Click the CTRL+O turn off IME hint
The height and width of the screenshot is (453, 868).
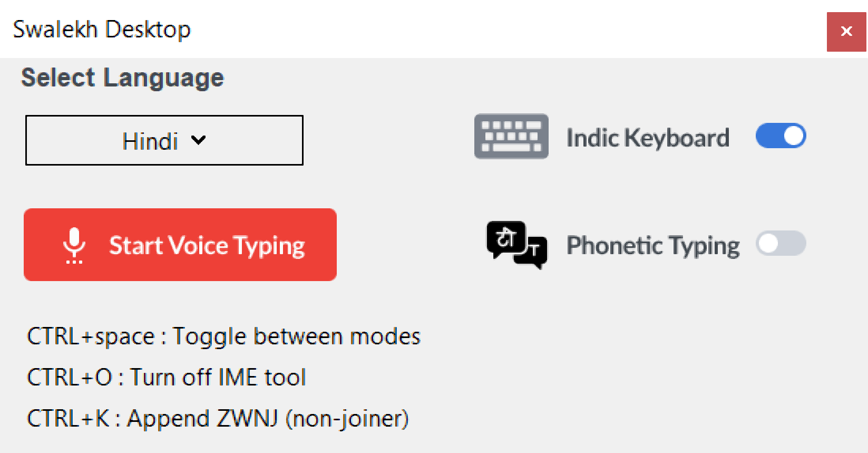[x=167, y=378]
